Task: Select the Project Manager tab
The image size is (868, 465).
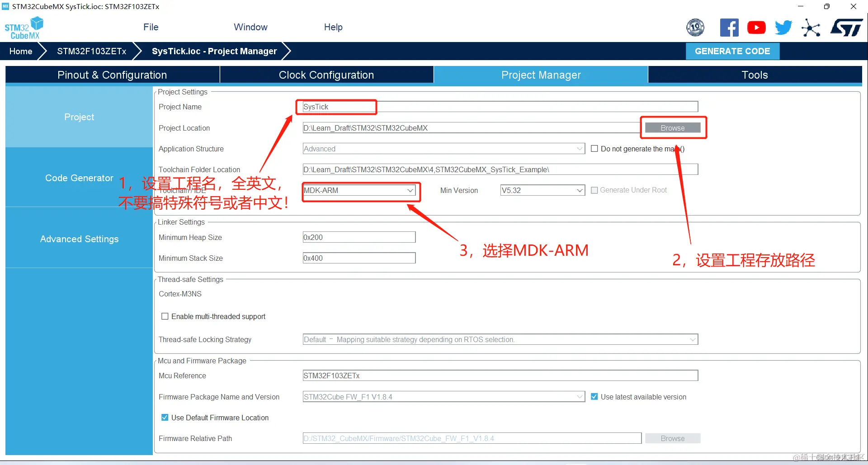Action: (x=541, y=75)
